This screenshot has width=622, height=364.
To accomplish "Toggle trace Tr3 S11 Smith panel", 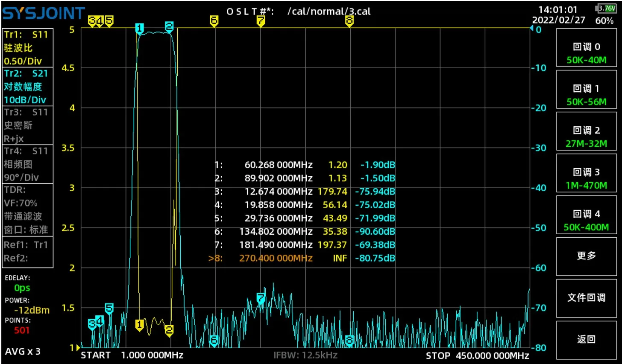I will point(28,125).
